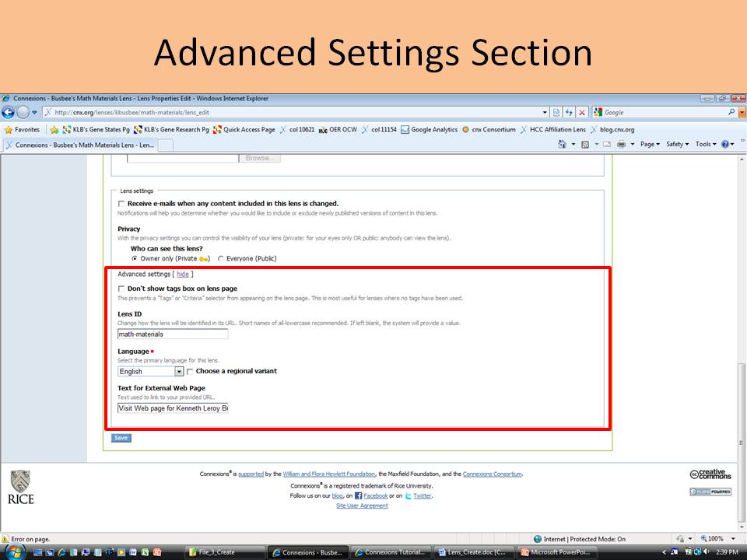Click the Windows Start orb
Screen dimensions: 747x560
tap(15, 551)
